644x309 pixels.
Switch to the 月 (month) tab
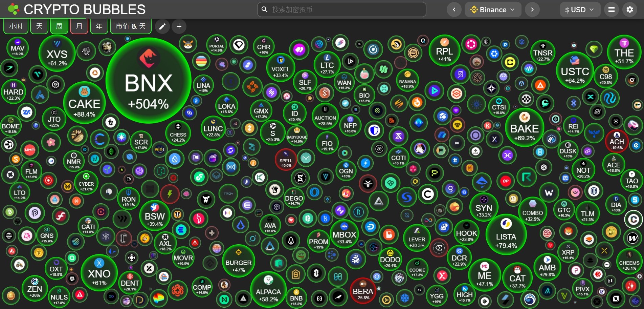(x=79, y=26)
